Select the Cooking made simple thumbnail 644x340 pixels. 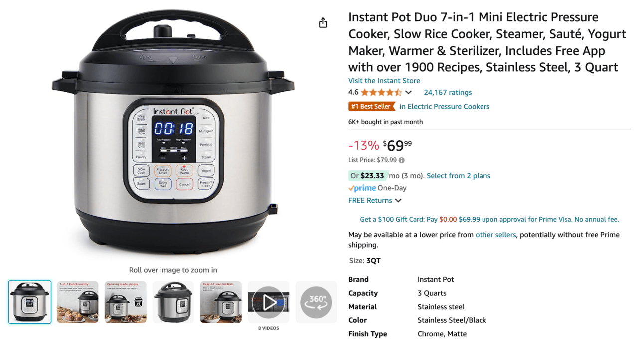tap(126, 302)
